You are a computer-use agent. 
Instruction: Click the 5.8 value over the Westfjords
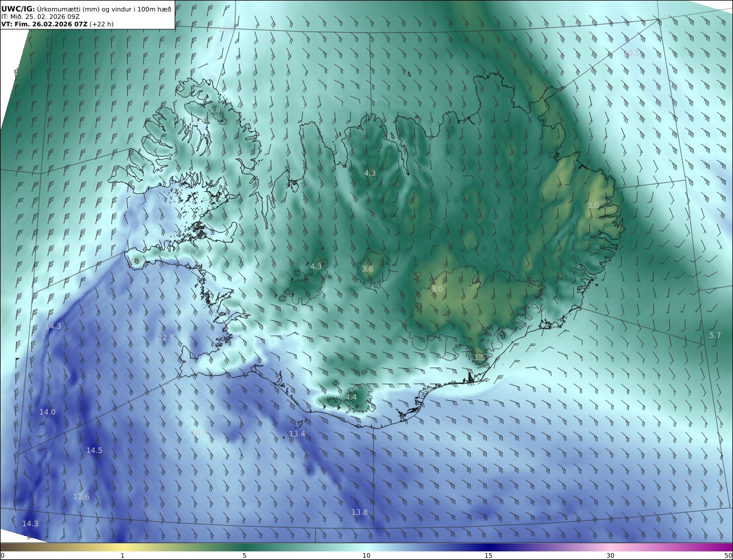[214, 110]
